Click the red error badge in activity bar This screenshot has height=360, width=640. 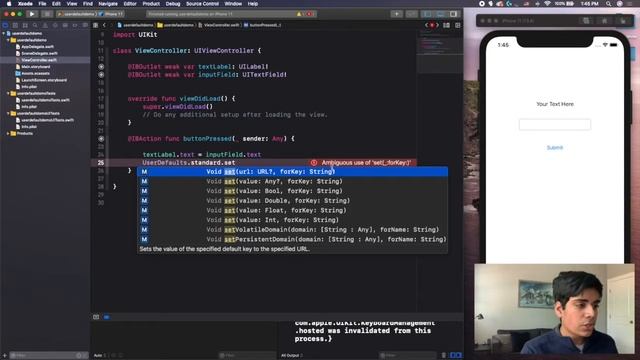point(309,14)
